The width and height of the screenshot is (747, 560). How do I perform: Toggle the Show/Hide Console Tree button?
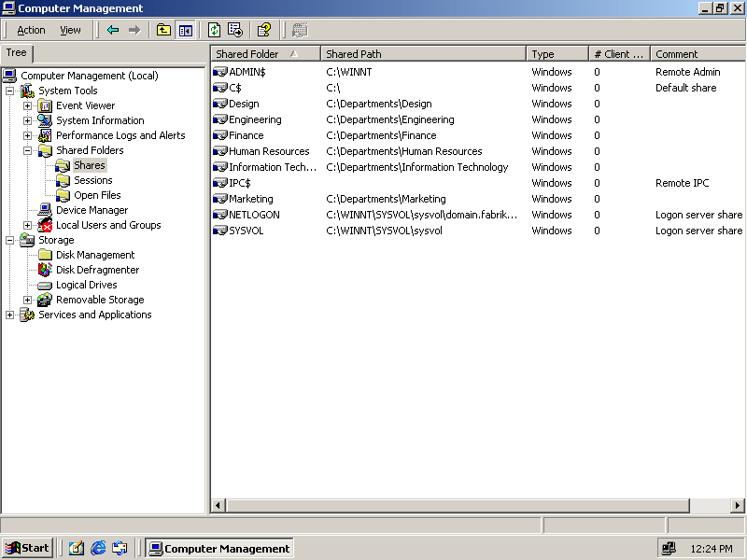(185, 30)
